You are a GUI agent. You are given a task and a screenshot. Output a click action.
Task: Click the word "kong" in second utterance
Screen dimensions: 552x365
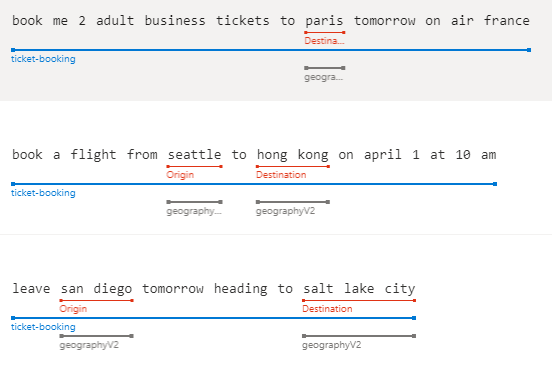point(313,155)
